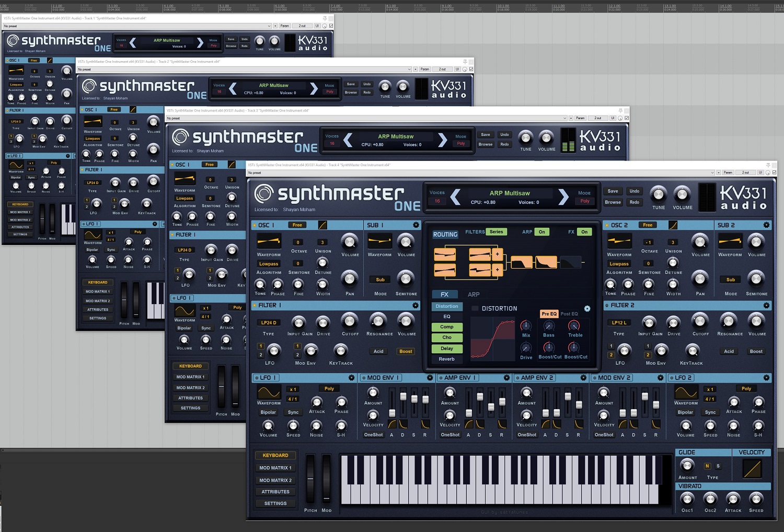Click the Velocity curve display

tap(752, 469)
